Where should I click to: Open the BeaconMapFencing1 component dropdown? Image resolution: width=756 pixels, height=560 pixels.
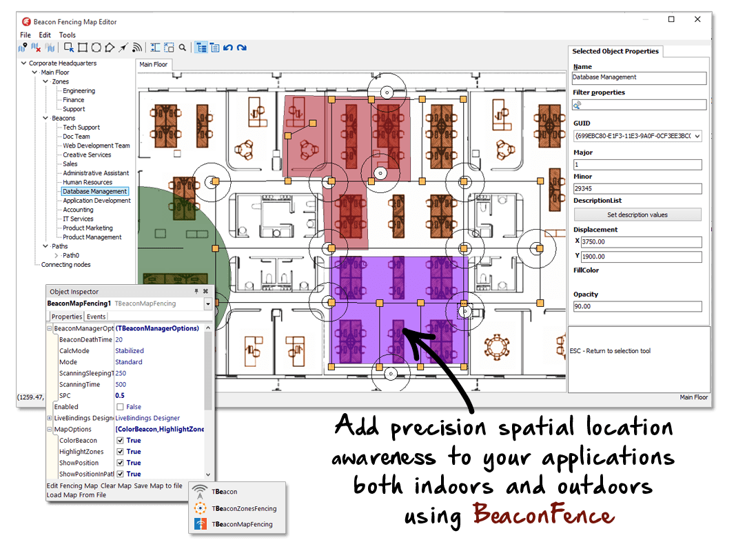tap(208, 304)
